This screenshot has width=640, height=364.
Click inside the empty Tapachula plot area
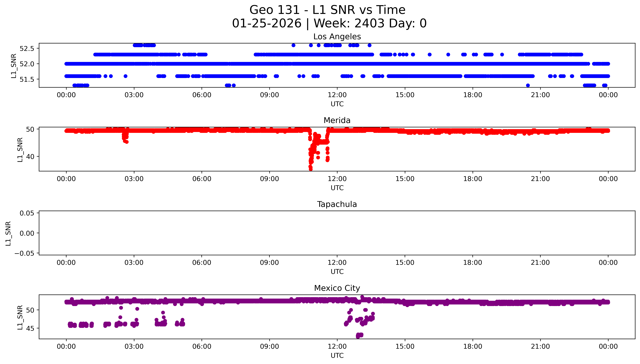tap(337, 233)
